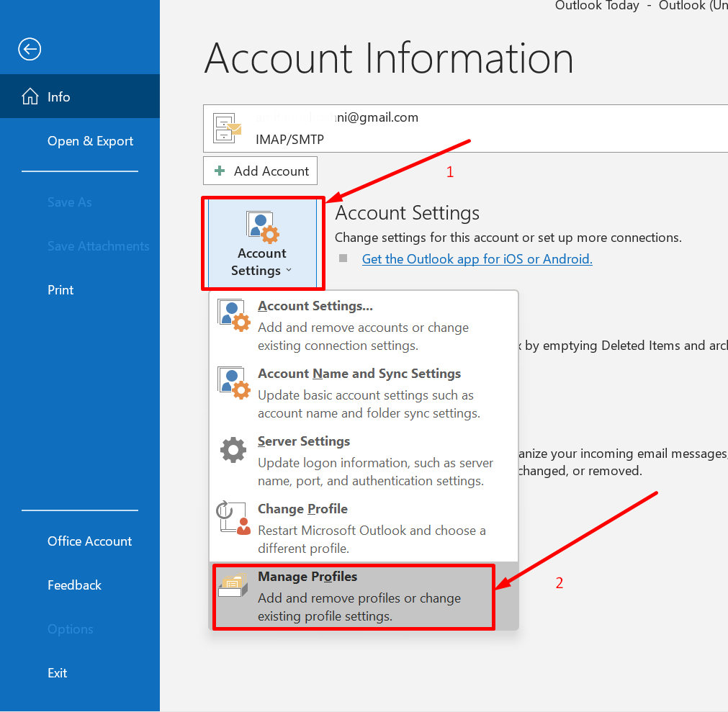Image resolution: width=728 pixels, height=712 pixels.
Task: Choose Account Settings... from the dropdown menu
Action: pyautogui.click(x=364, y=325)
